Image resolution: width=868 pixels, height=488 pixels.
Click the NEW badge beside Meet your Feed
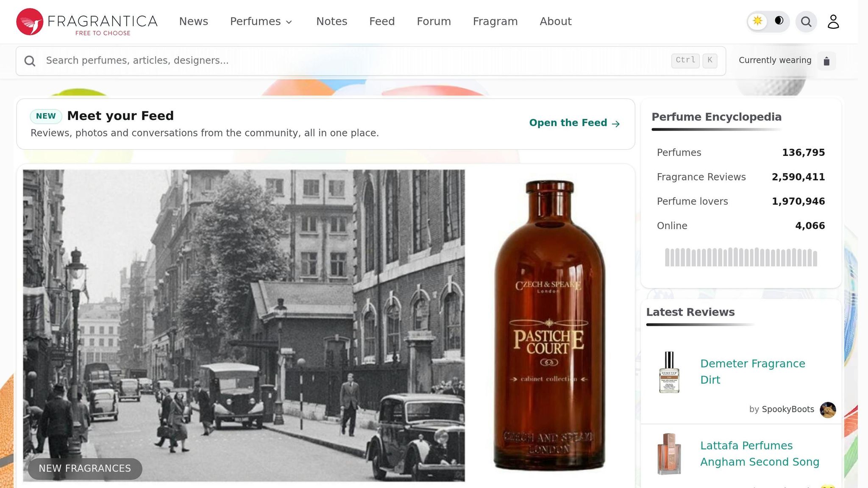point(46,116)
